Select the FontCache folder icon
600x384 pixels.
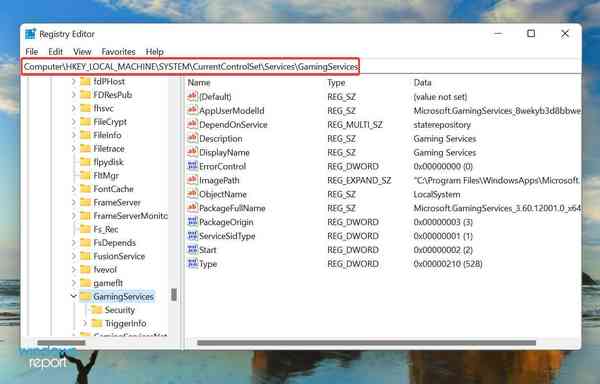pos(85,189)
